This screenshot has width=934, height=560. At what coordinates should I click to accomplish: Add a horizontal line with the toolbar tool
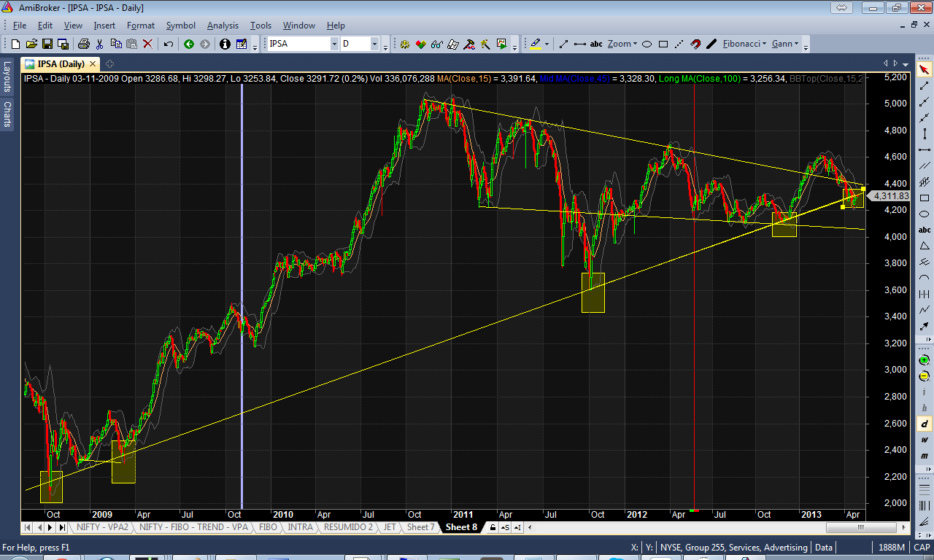[580, 44]
